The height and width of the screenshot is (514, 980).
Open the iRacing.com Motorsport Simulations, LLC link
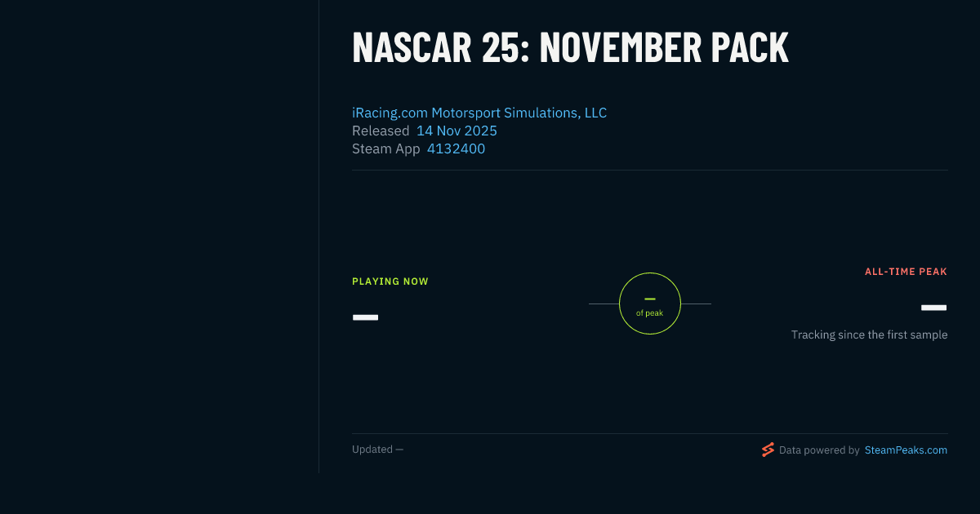coord(479,113)
